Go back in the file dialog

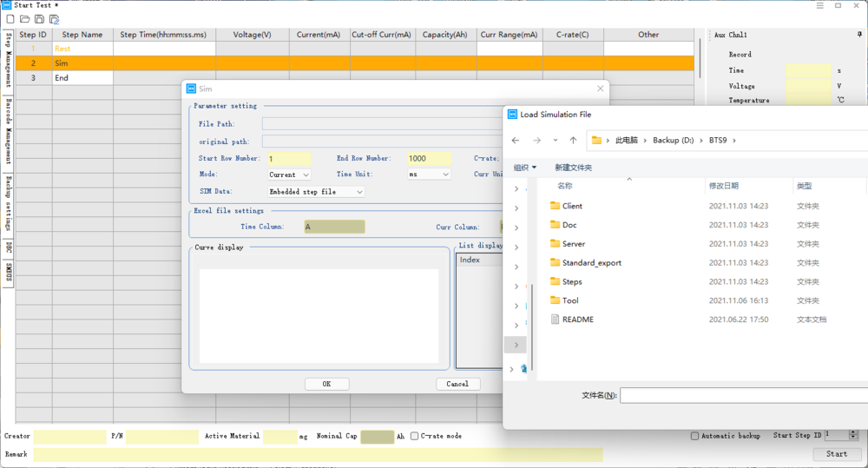coord(516,140)
